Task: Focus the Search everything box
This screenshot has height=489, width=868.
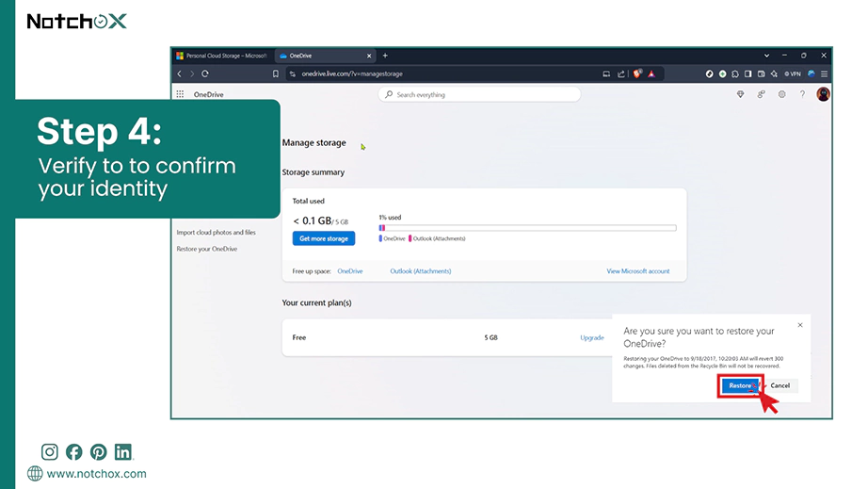Action: coord(479,95)
